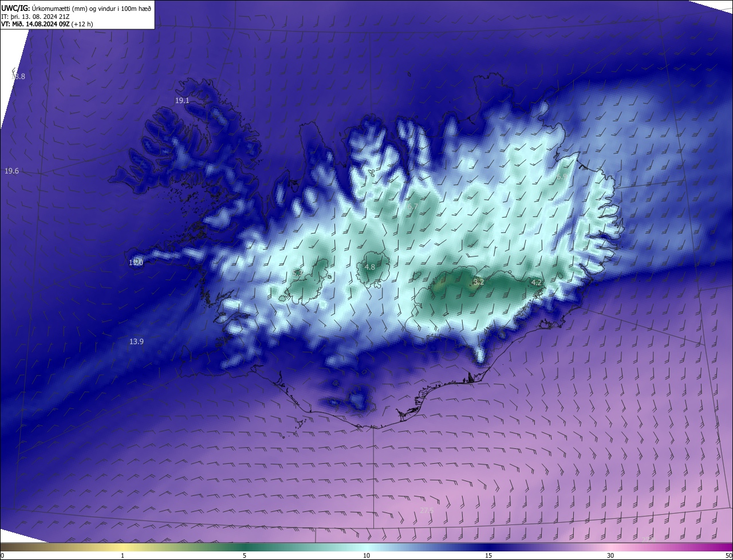Image resolution: width=733 pixels, height=560 pixels.
Task: Click the precipitable water color scale bar
Action: pos(366,547)
